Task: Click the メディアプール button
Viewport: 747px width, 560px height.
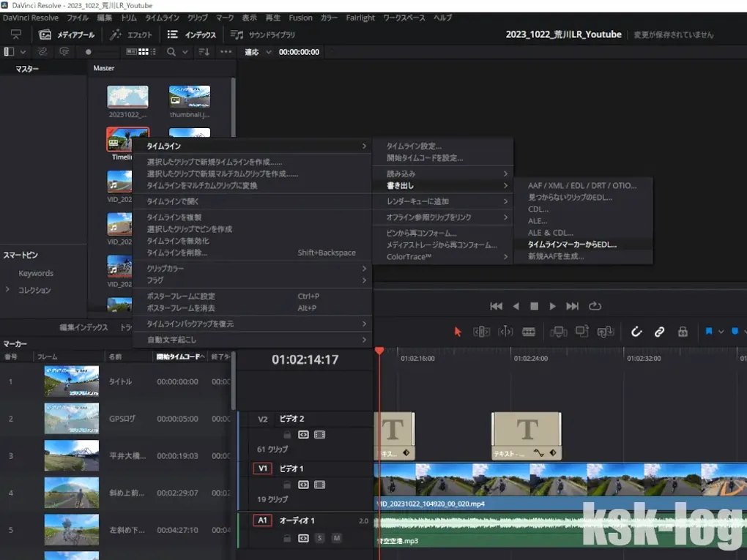Action: (x=66, y=34)
